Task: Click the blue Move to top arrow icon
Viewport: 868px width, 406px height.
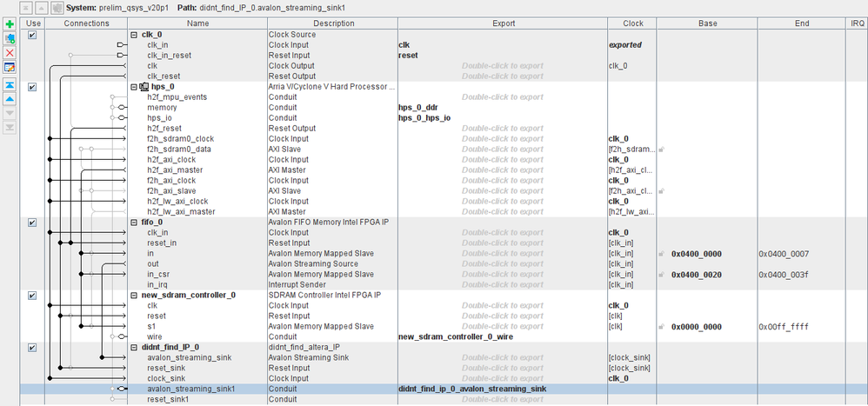Action: (x=10, y=84)
